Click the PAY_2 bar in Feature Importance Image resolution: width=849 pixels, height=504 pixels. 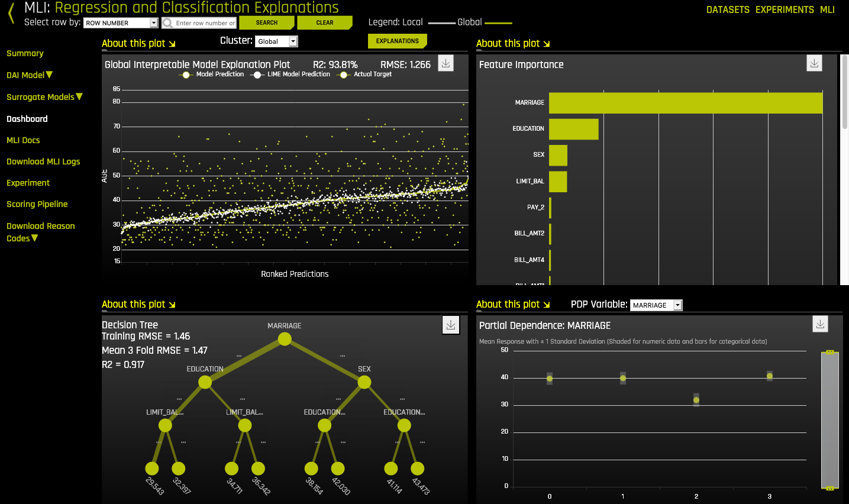pyautogui.click(x=550, y=208)
